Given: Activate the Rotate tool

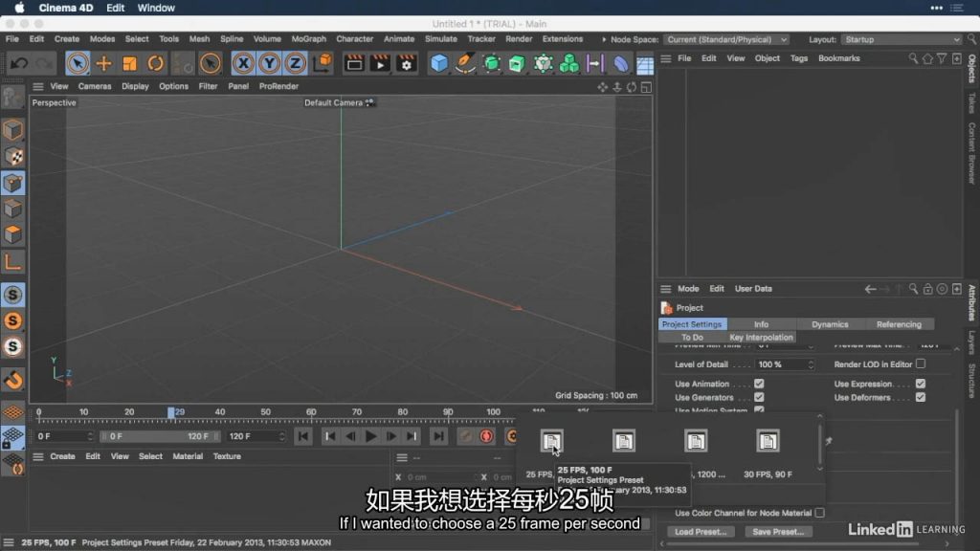Looking at the screenshot, I should [155, 63].
